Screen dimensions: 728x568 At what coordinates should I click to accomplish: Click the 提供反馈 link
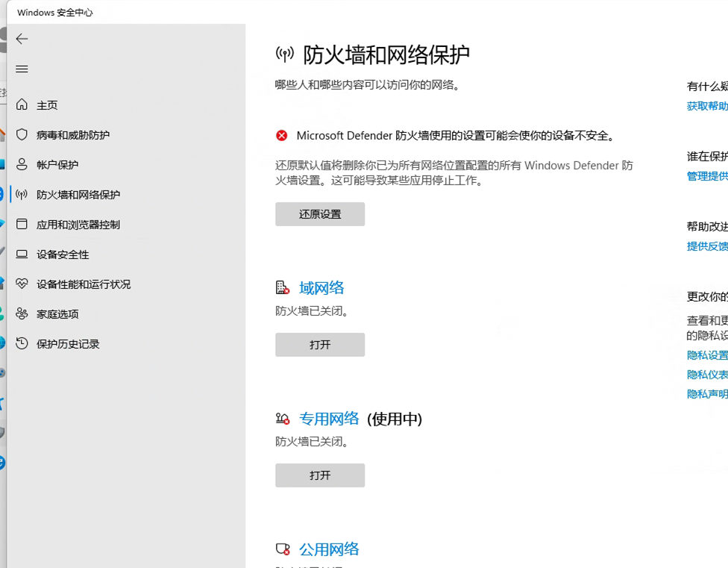[707, 246]
